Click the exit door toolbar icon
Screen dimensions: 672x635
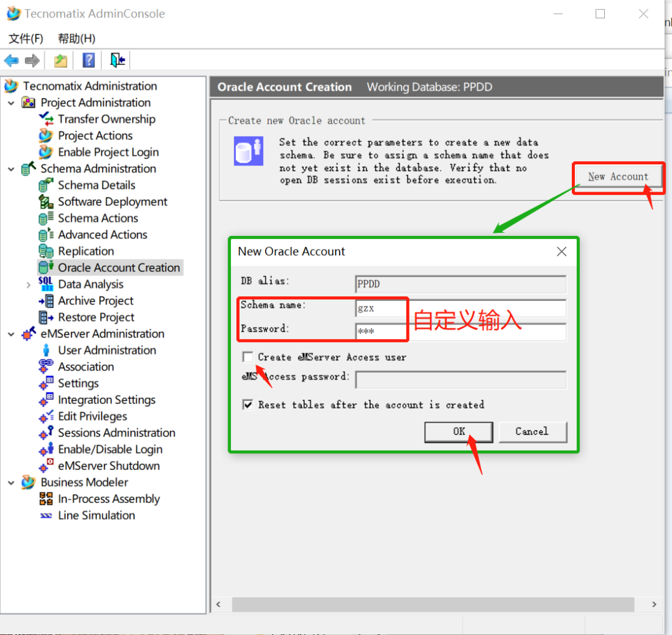pos(117,60)
